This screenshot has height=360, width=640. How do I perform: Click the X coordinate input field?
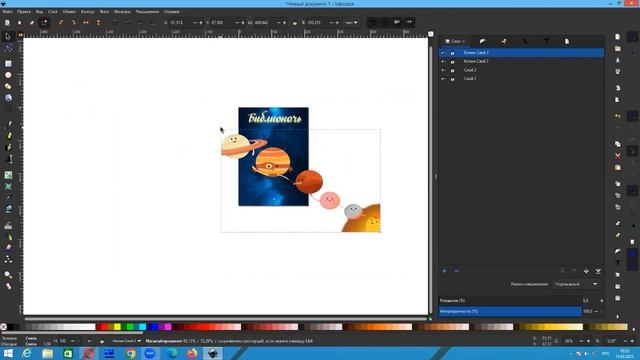pyautogui.click(x=181, y=23)
